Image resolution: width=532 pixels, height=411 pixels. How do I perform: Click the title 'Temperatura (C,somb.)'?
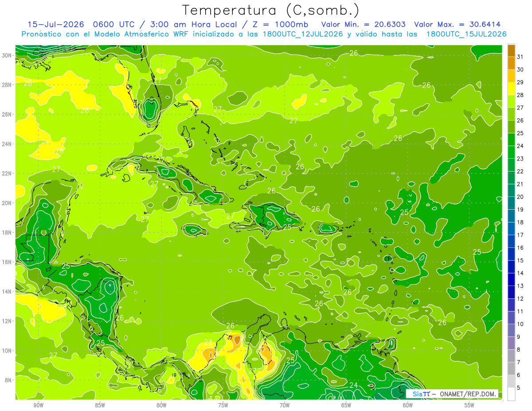[270, 10]
